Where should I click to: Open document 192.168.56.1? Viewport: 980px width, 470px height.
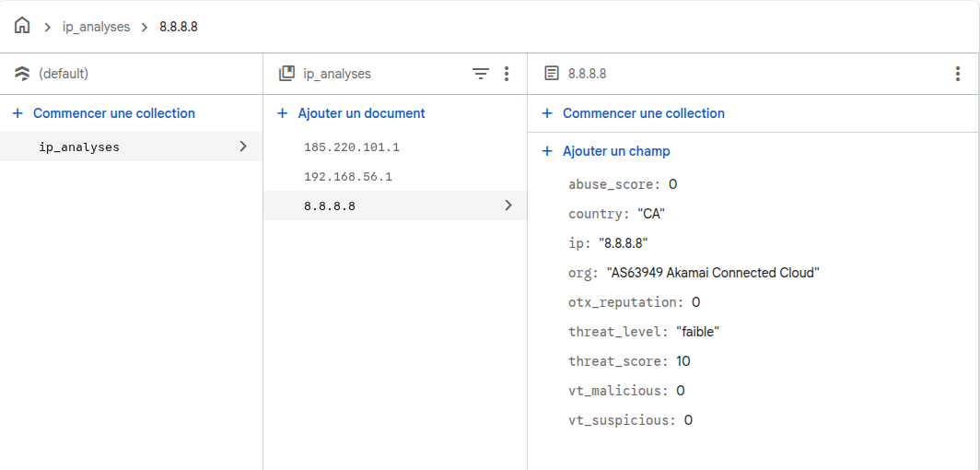pos(347,176)
